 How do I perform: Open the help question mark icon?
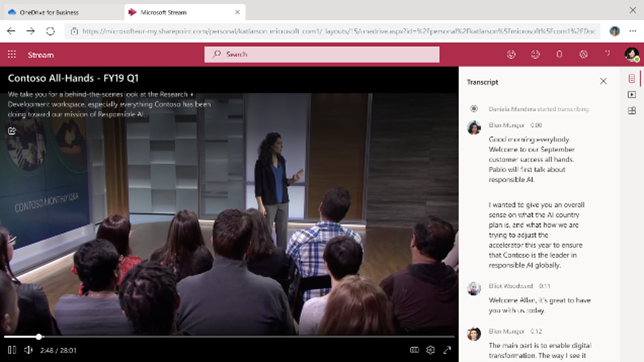click(x=608, y=54)
